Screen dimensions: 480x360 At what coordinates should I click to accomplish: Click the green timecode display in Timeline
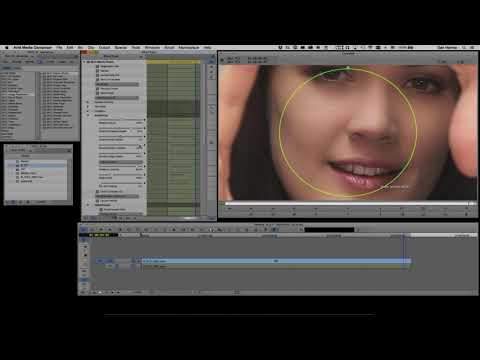[x=99, y=235]
